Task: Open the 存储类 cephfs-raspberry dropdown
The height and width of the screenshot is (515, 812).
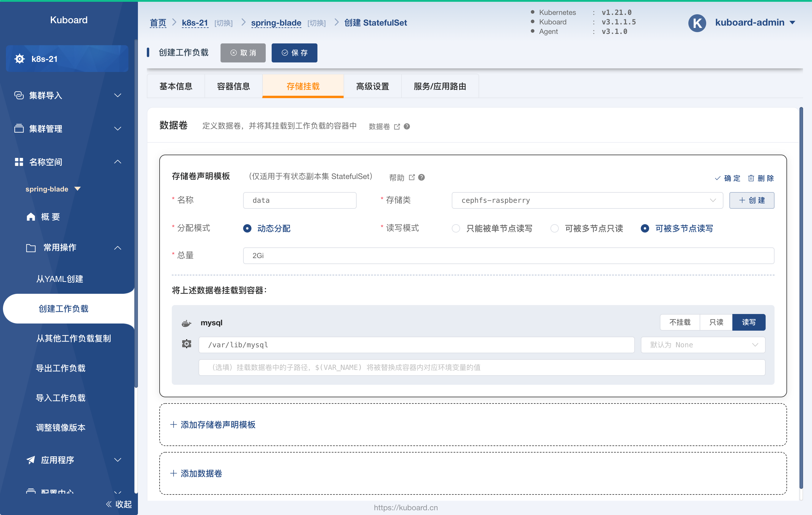Action: (x=587, y=200)
